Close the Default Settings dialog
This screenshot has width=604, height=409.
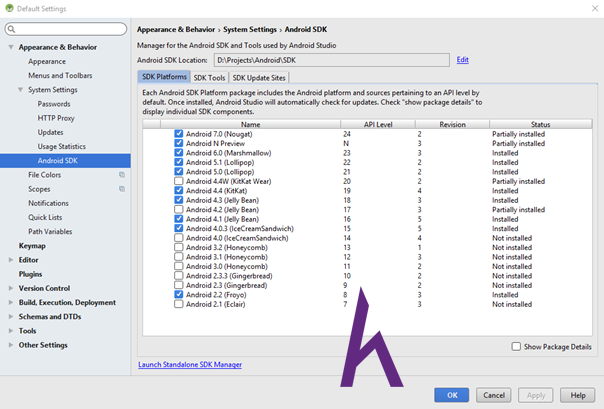[x=595, y=8]
